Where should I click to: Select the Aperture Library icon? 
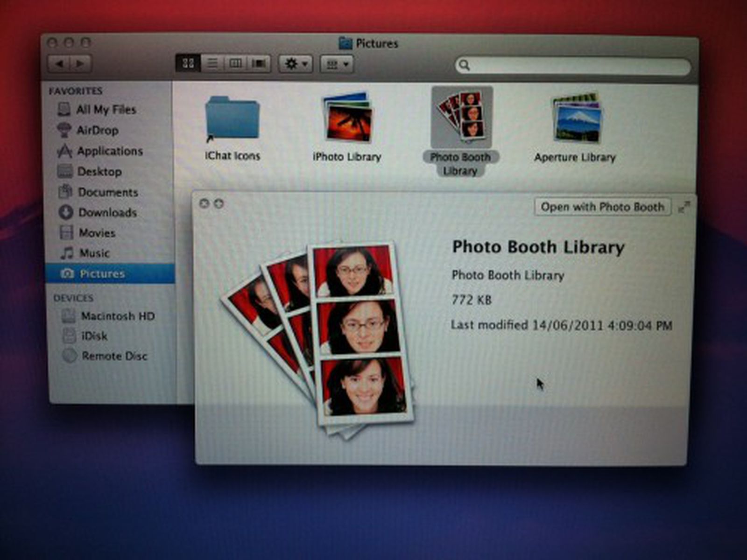click(x=576, y=119)
